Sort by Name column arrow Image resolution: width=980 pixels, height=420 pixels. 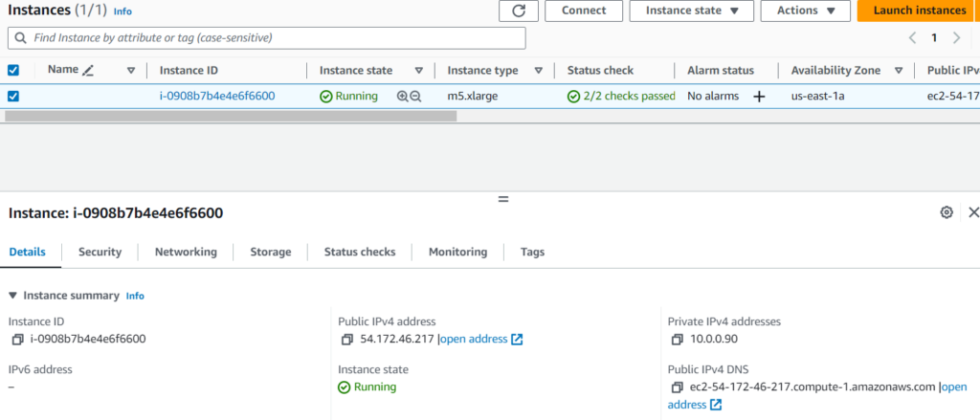[130, 71]
